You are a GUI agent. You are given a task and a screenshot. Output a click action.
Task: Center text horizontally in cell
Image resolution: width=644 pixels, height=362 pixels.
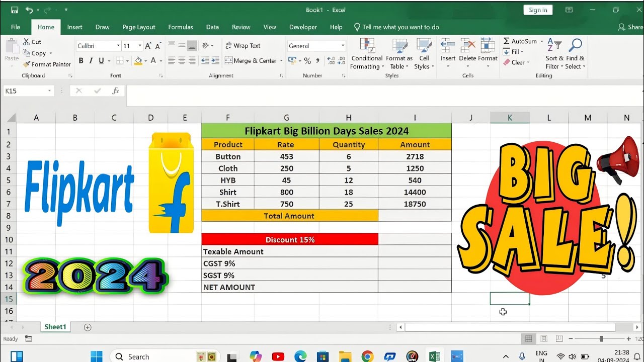pos(181,61)
